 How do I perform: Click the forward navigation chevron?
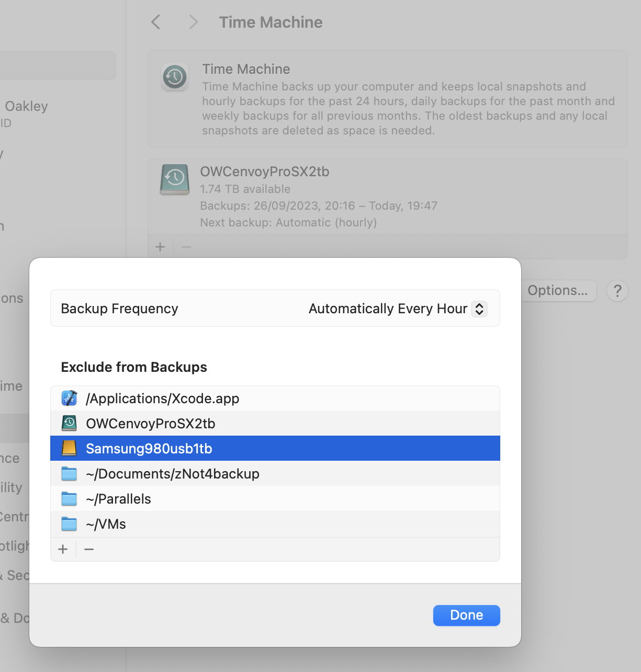pos(193,22)
